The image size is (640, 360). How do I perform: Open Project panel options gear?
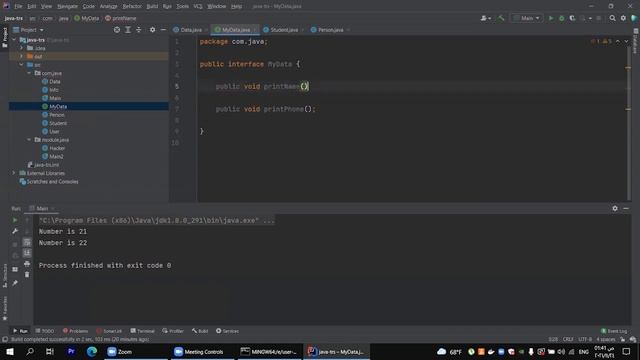pos(152,30)
